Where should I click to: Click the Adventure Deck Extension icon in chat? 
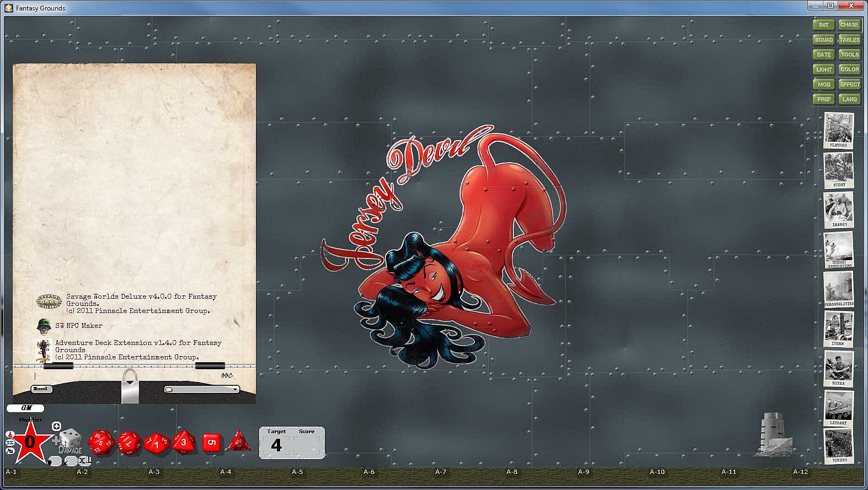[x=43, y=351]
